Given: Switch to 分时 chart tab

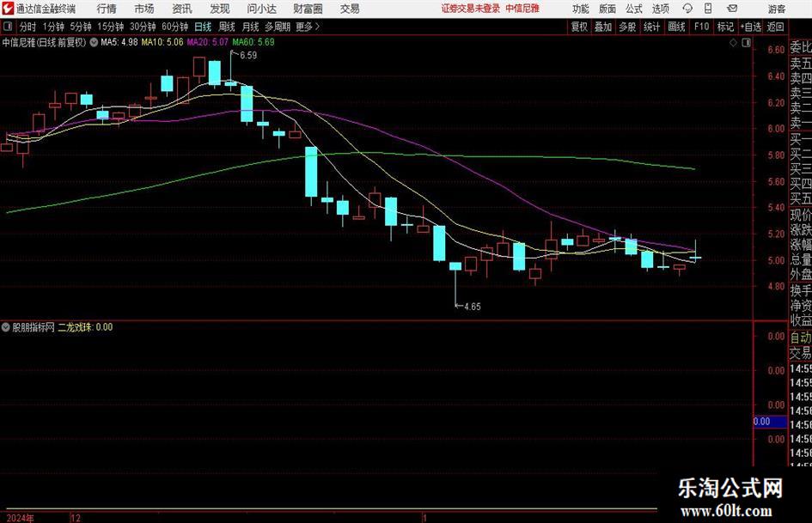Looking at the screenshot, I should click(27, 27).
